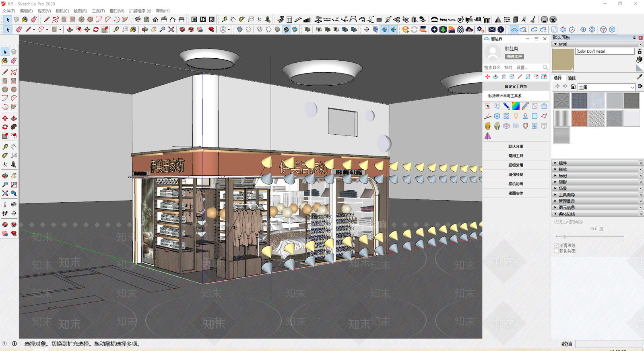Toggle the 平滑法线 checkbox
Image resolution: width=644 pixels, height=351 pixels.
coord(556,245)
